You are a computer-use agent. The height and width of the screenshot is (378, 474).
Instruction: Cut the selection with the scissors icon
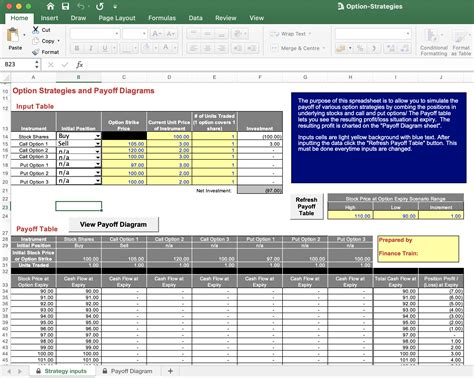[36, 30]
